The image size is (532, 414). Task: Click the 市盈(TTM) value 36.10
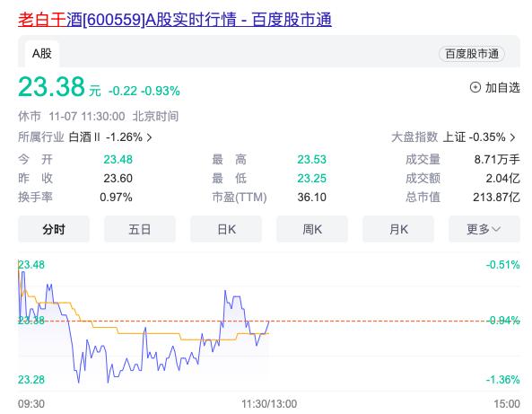pyautogui.click(x=311, y=198)
